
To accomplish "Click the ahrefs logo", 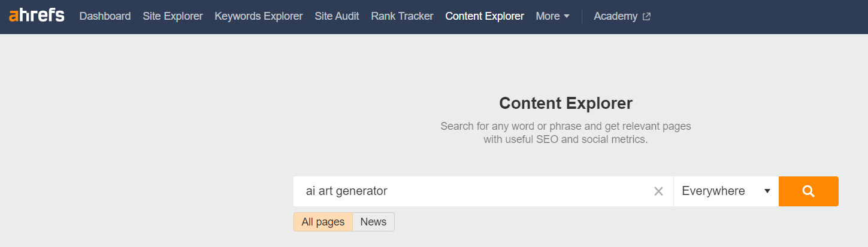I will [x=37, y=16].
